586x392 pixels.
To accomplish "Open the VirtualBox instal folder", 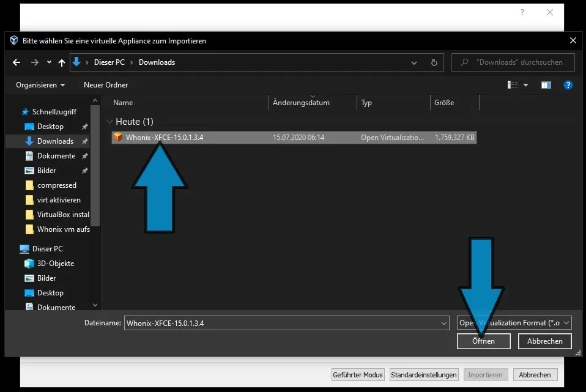I will [x=63, y=215].
